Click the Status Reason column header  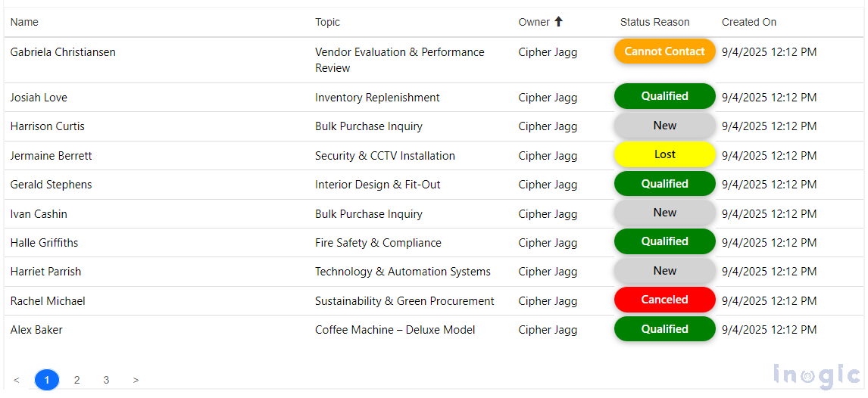pos(654,22)
